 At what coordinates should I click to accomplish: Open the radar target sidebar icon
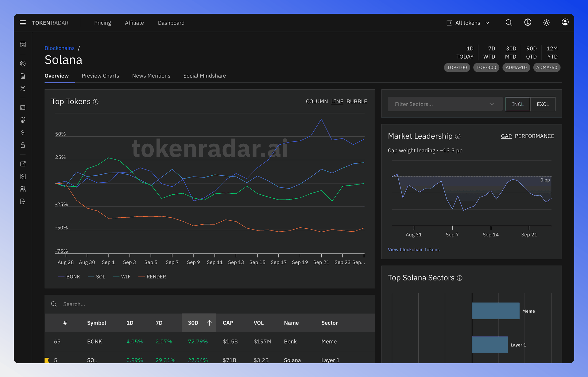click(x=23, y=63)
